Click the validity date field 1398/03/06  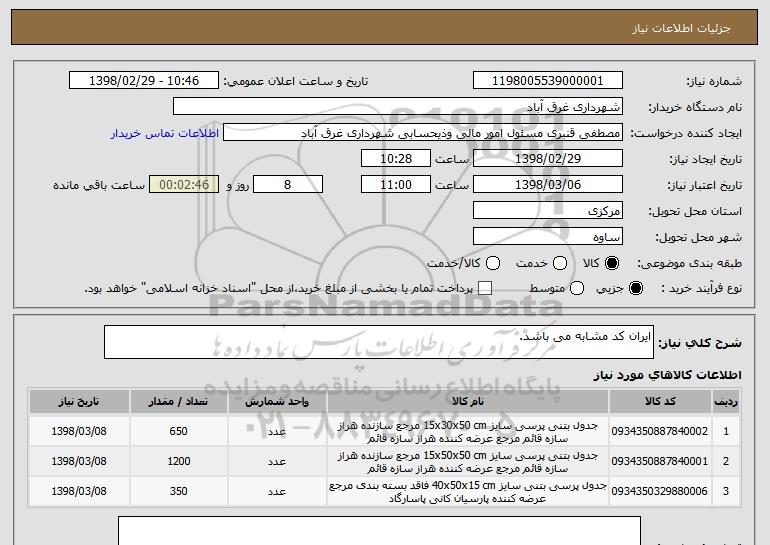coord(548,185)
